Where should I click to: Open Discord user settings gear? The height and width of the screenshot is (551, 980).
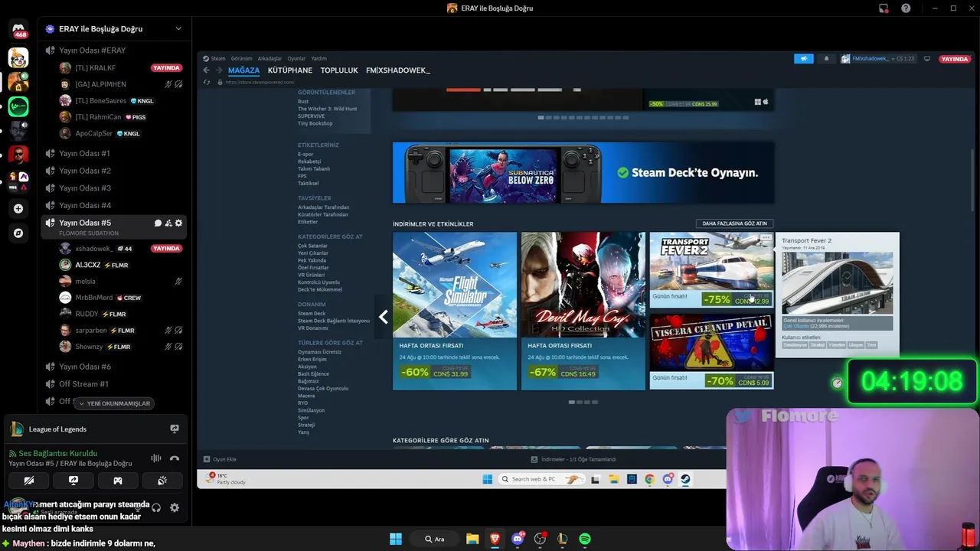[x=175, y=507]
